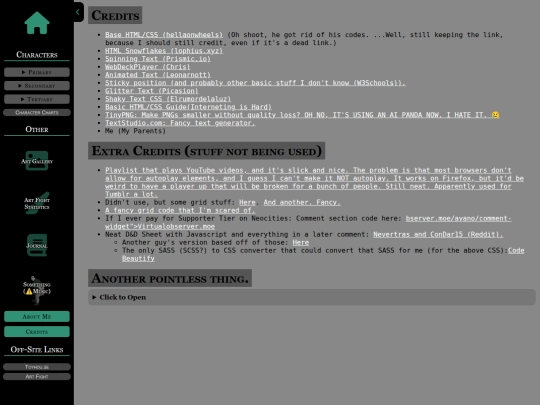Open Art Fight Statistics icon link
540x405 pixels.
[x=37, y=203]
